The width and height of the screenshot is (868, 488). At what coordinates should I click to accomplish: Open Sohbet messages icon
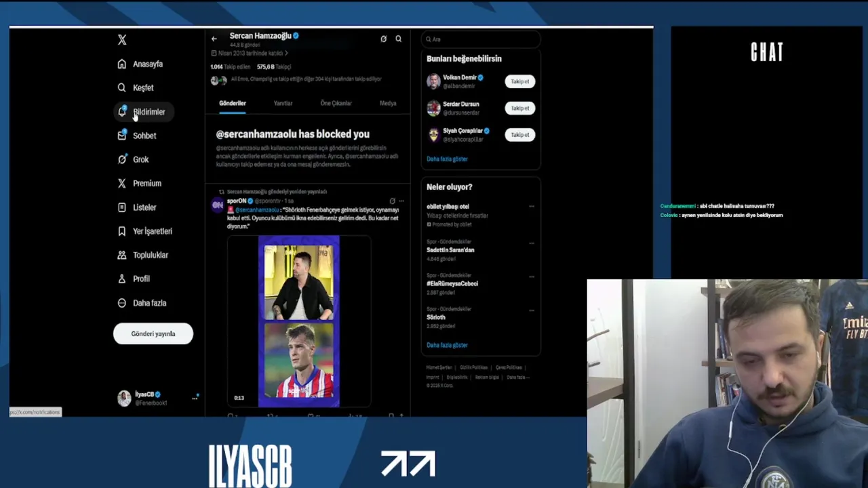121,136
